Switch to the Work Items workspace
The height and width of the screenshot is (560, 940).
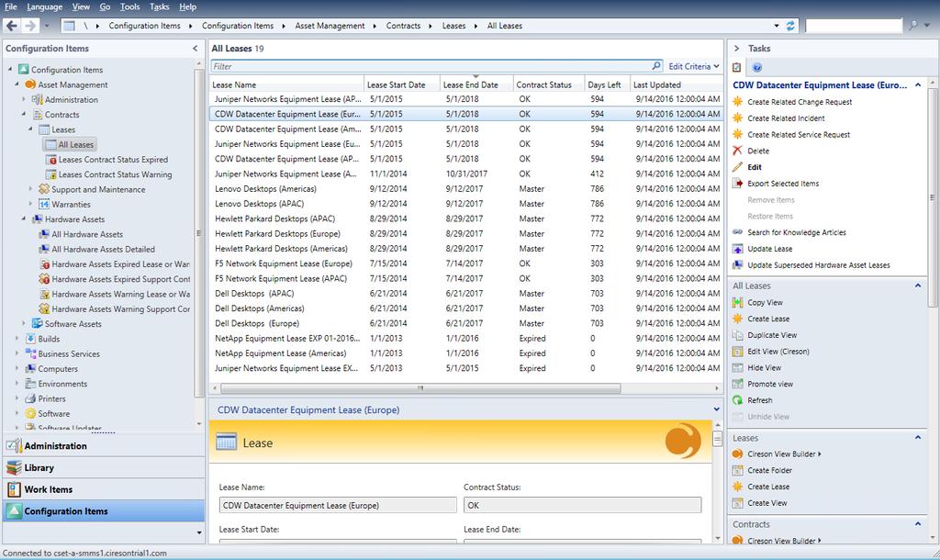pyautogui.click(x=104, y=489)
